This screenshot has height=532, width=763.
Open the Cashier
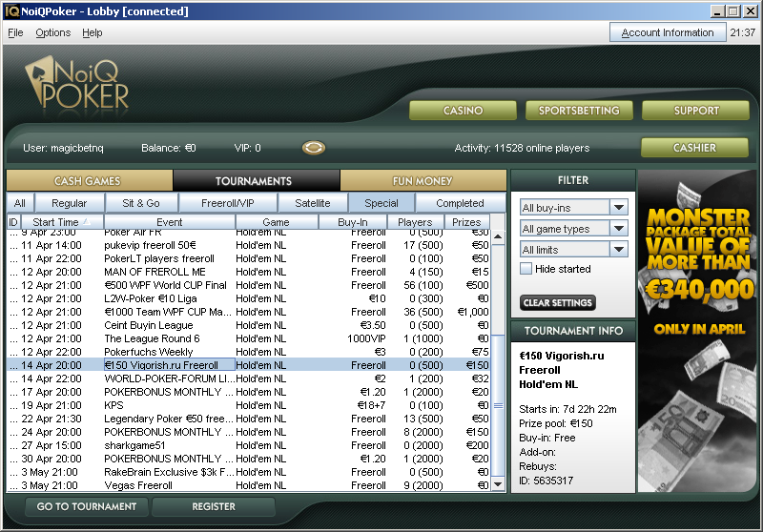point(694,148)
